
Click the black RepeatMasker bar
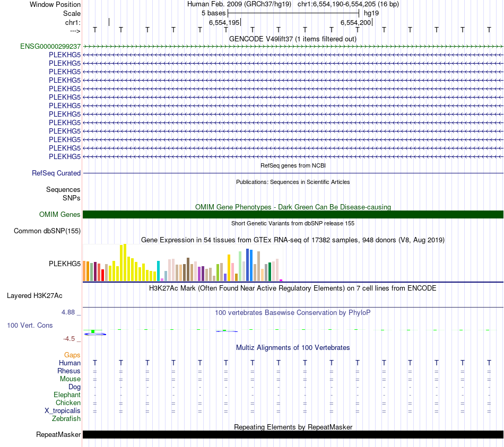coord(293,434)
